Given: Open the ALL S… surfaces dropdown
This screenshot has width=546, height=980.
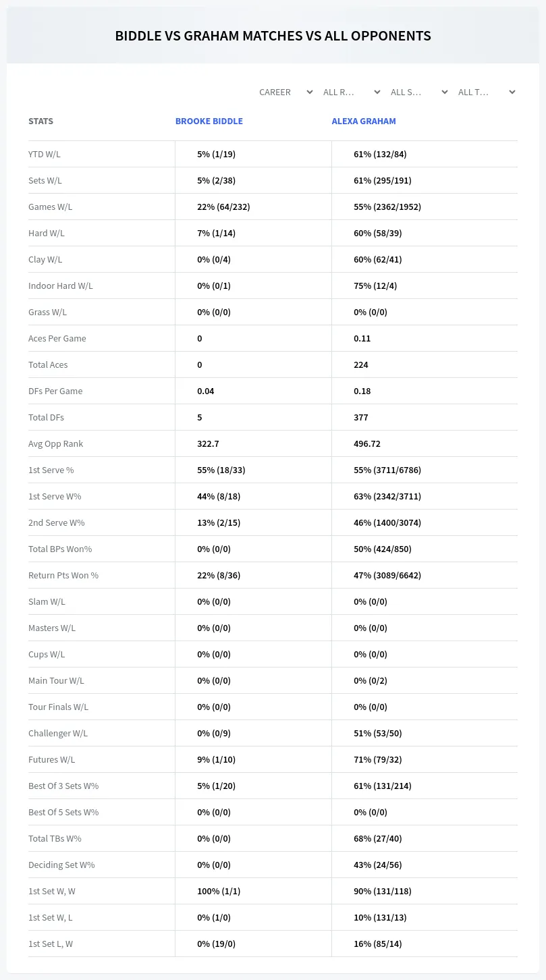Looking at the screenshot, I should click(x=419, y=92).
